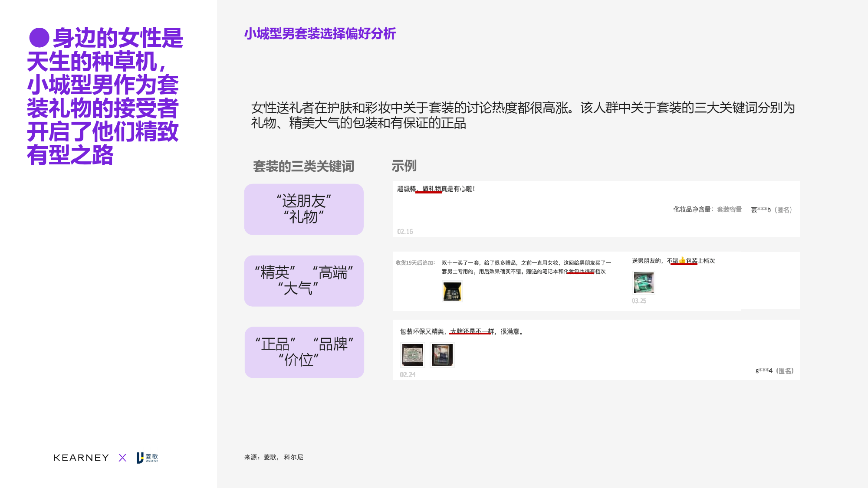Image resolution: width=868 pixels, height=488 pixels.
Task: Open the green product set thumbnail
Action: 643,283
